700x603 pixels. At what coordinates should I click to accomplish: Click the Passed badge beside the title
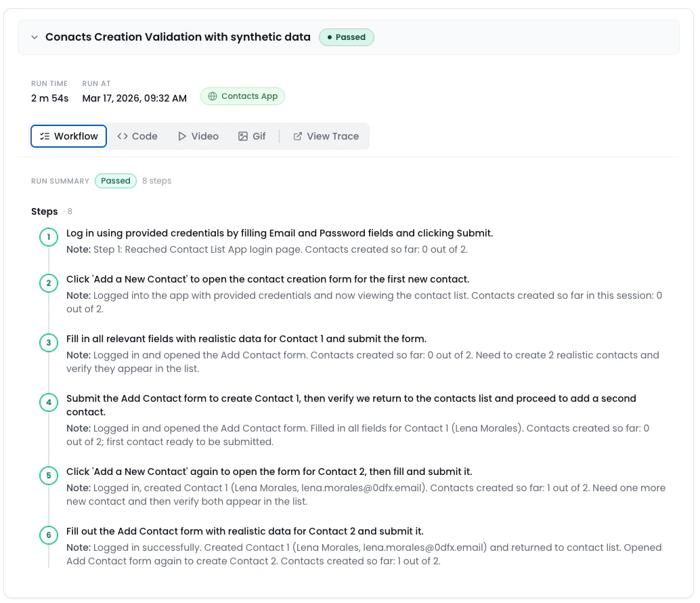(347, 37)
